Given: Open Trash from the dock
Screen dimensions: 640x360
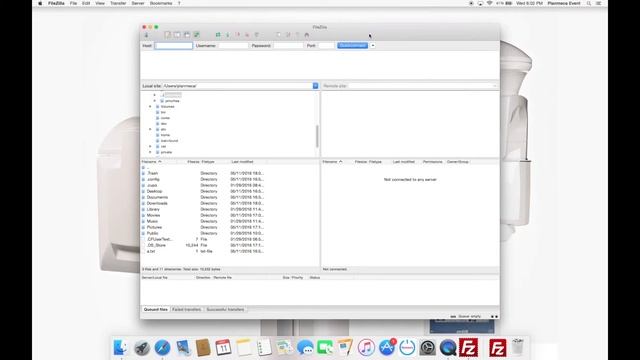Looking at the screenshot, I should [x=518, y=347].
